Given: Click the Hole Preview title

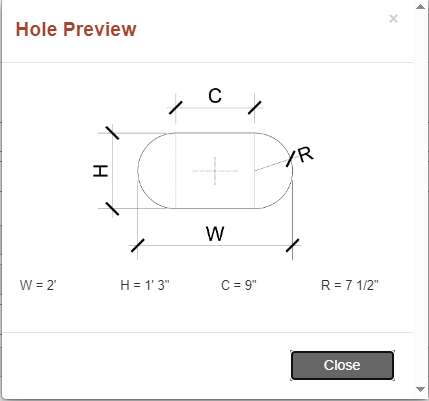Looking at the screenshot, I should [x=76, y=29].
